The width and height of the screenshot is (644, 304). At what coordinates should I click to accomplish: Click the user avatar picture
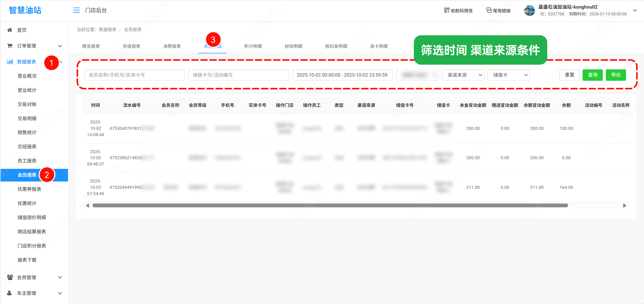coord(530,10)
